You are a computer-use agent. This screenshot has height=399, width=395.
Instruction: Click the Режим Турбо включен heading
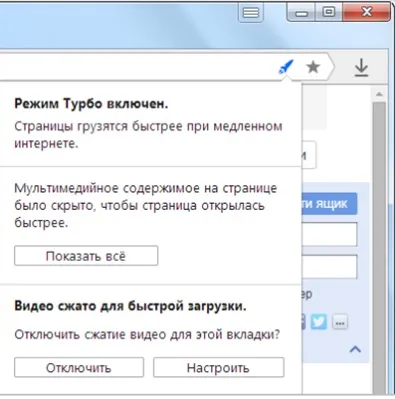pyautogui.click(x=91, y=104)
